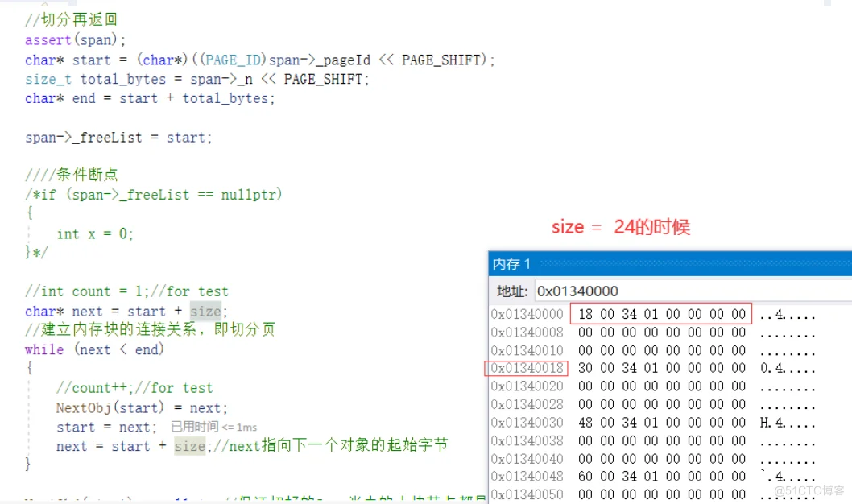This screenshot has height=504, width=852.
Task: Select memory address 0x01340008 row label
Action: pyautogui.click(x=527, y=333)
